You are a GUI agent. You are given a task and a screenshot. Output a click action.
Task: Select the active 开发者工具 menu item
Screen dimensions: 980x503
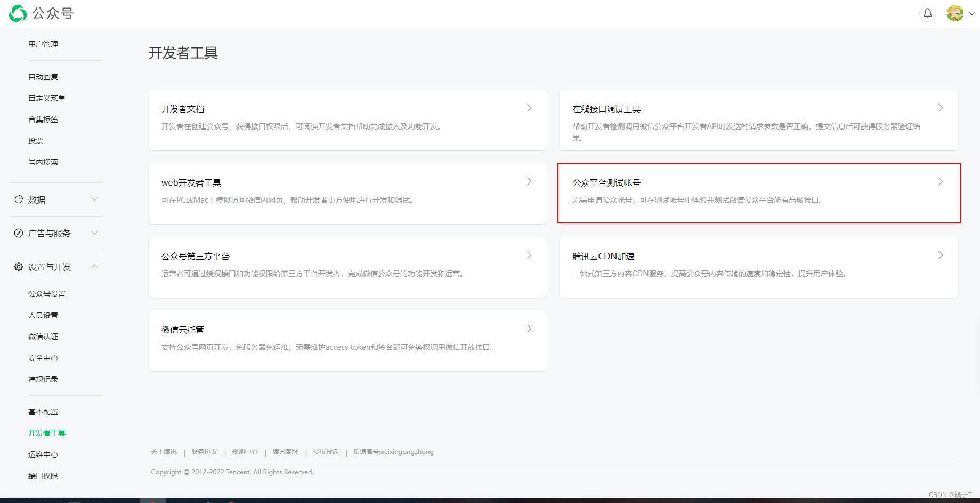pyautogui.click(x=47, y=433)
